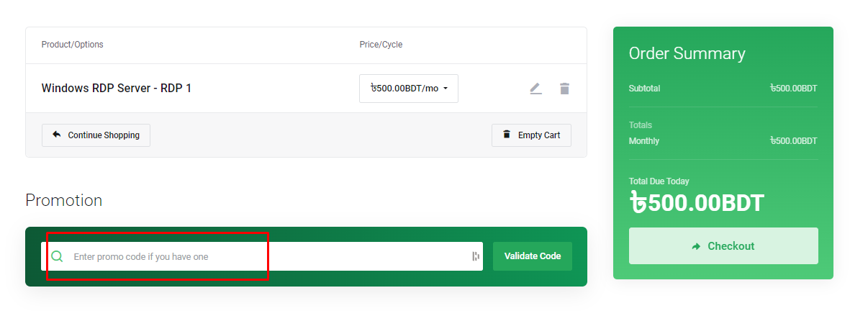The width and height of the screenshot is (868, 311).
Task: Select the Windows RDP Server - RDP 1 product name
Action: coord(117,89)
